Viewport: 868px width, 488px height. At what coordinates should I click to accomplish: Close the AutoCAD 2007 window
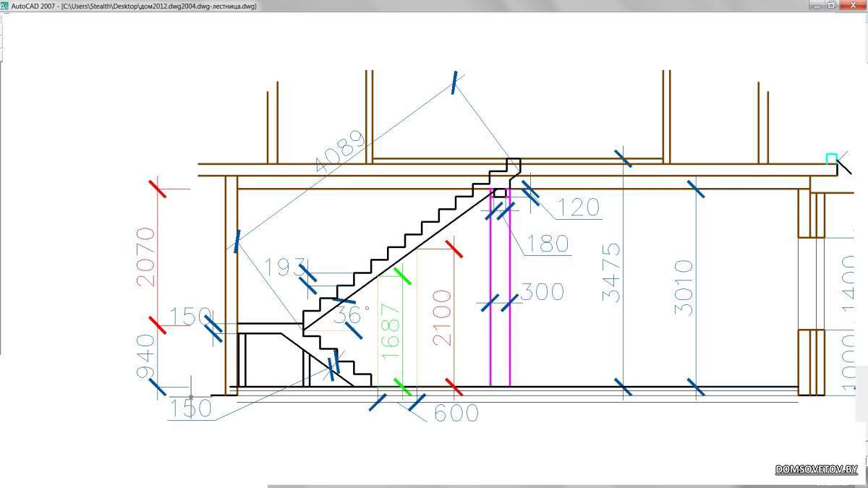[x=853, y=5]
